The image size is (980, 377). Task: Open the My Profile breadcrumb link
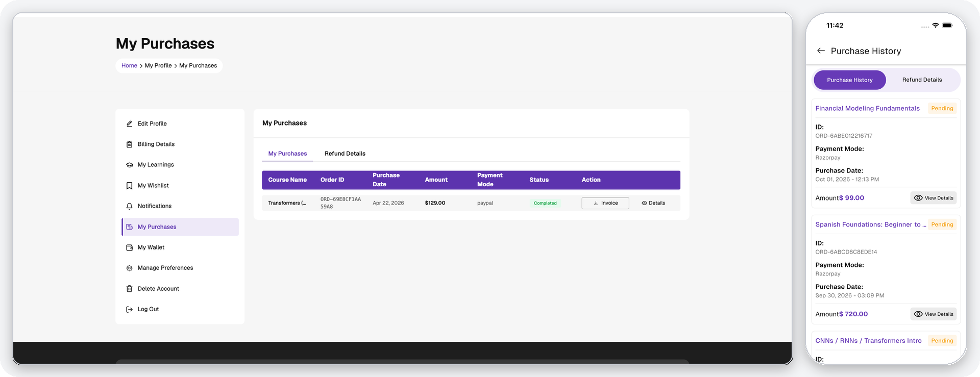pos(158,66)
